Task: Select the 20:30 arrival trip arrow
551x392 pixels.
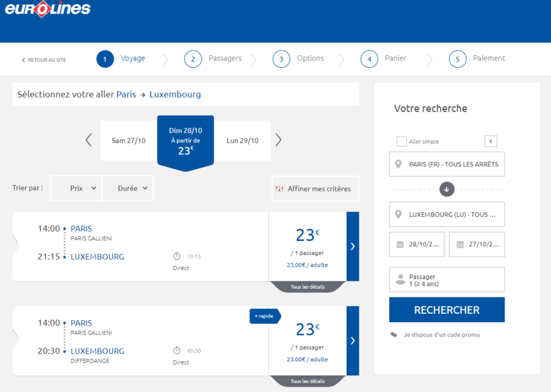Action: point(353,341)
